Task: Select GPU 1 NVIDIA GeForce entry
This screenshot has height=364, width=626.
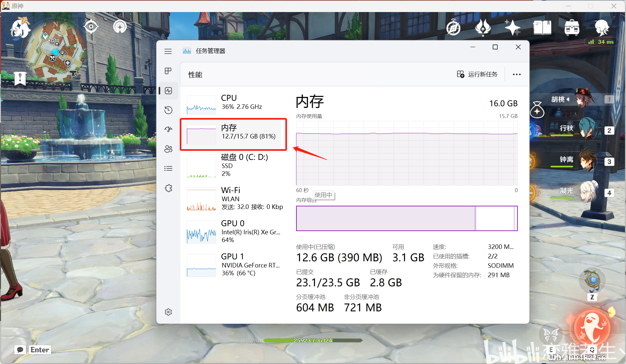Action: [x=234, y=265]
